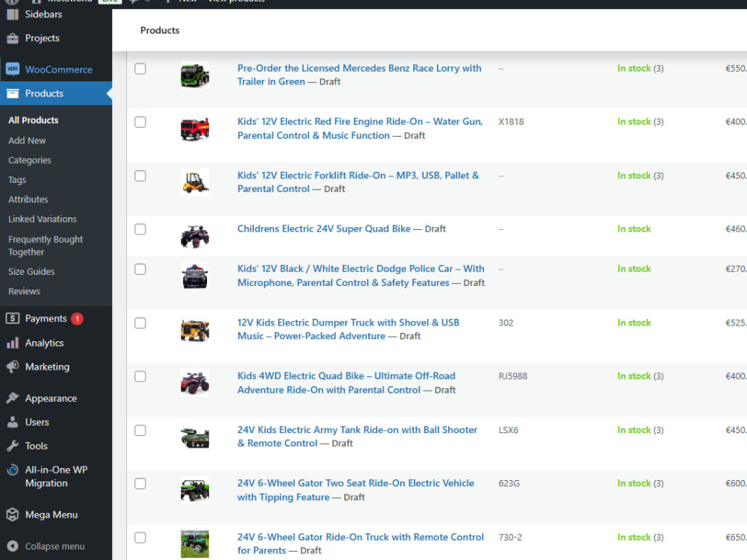This screenshot has width=747, height=560.
Task: Click SKU value 623G
Action: pos(509,483)
